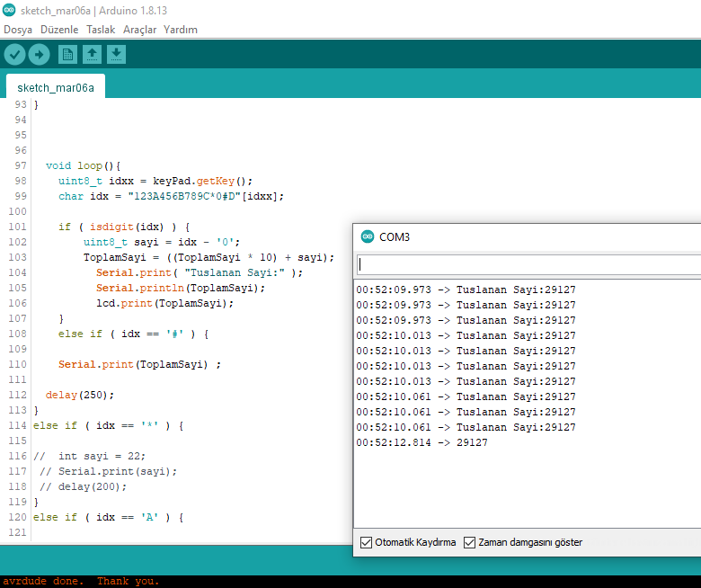
Task: Click code line 97 void loop()
Action: point(83,165)
